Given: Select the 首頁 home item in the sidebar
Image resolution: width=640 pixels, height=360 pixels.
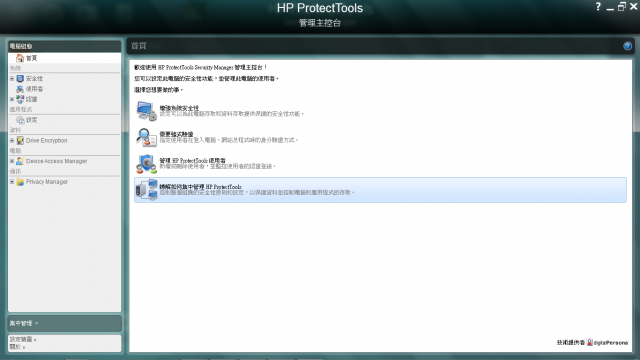Looking at the screenshot, I should click(64, 58).
